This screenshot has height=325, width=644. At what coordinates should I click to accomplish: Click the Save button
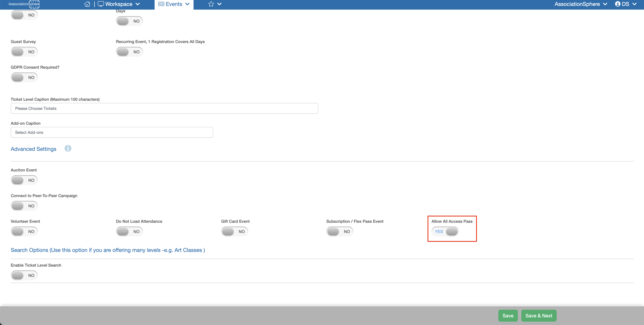[x=508, y=316]
